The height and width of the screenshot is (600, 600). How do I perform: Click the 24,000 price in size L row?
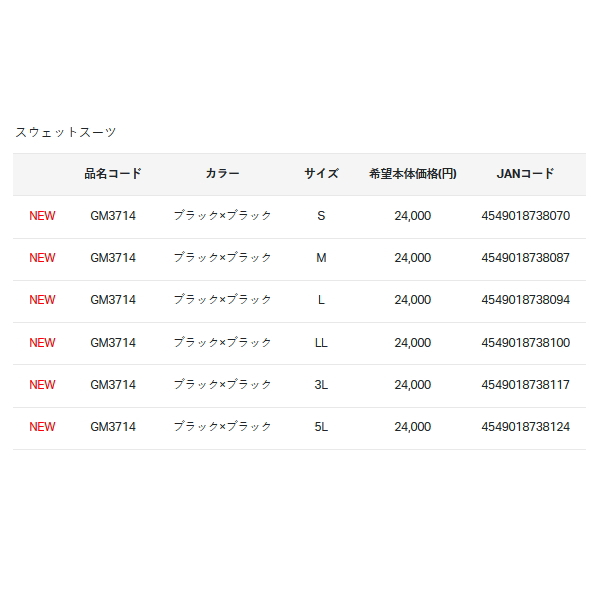pos(412,300)
